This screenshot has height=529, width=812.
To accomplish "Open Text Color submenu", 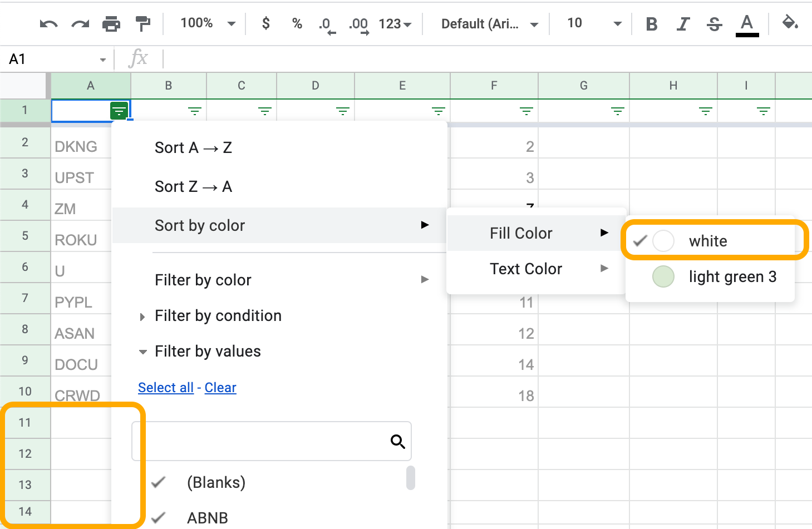I will tap(526, 269).
